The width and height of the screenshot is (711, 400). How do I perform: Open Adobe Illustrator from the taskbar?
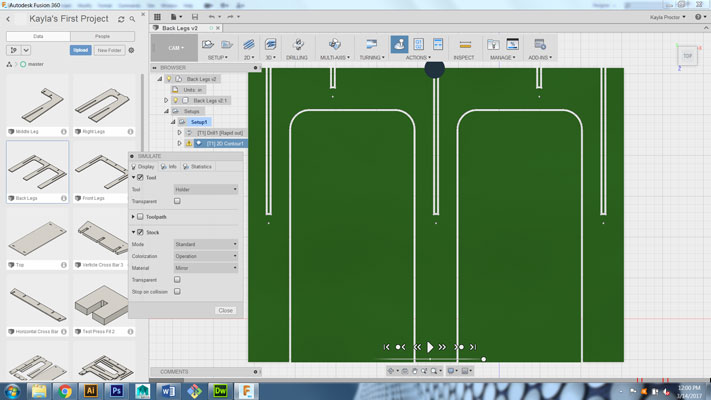[91, 391]
